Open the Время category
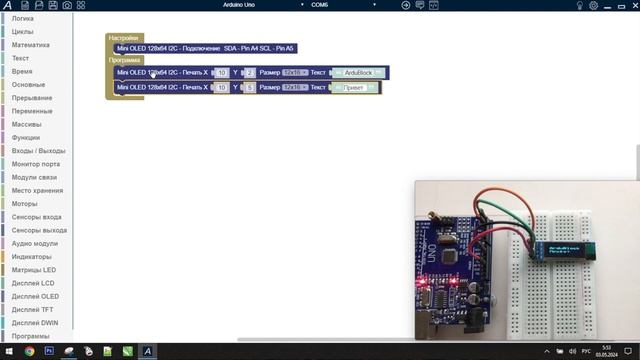This screenshot has height=360, width=640. (x=22, y=71)
